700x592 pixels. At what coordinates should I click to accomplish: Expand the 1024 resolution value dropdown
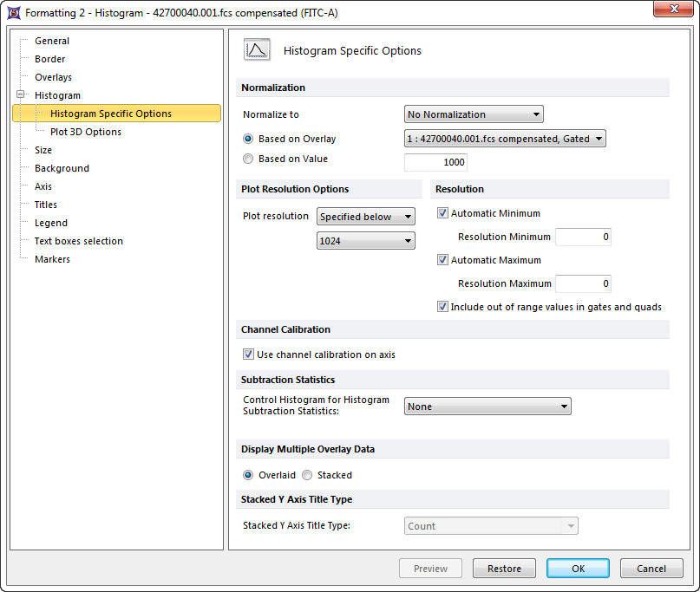coord(365,241)
